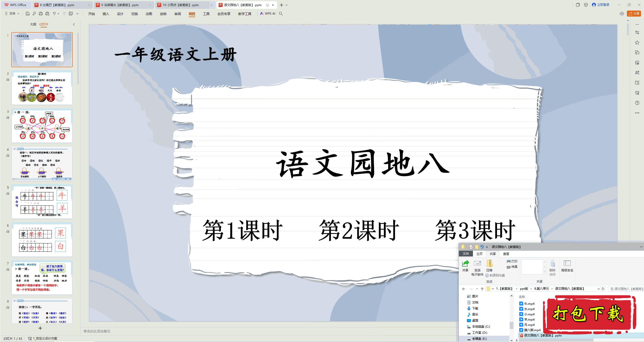The height and width of the screenshot is (342, 644).
Task: Click the search magnifier icon in the ribbon
Action: pyautogui.click(x=281, y=14)
